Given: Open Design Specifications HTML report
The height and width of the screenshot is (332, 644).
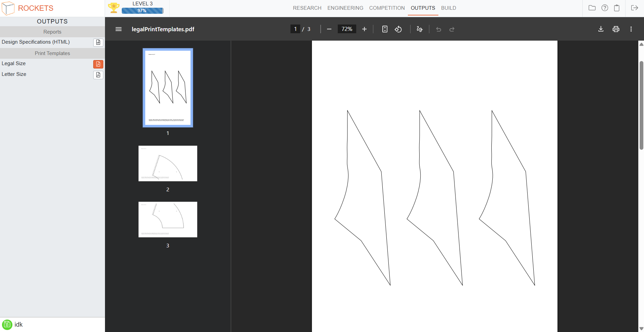Looking at the screenshot, I should click(x=98, y=42).
